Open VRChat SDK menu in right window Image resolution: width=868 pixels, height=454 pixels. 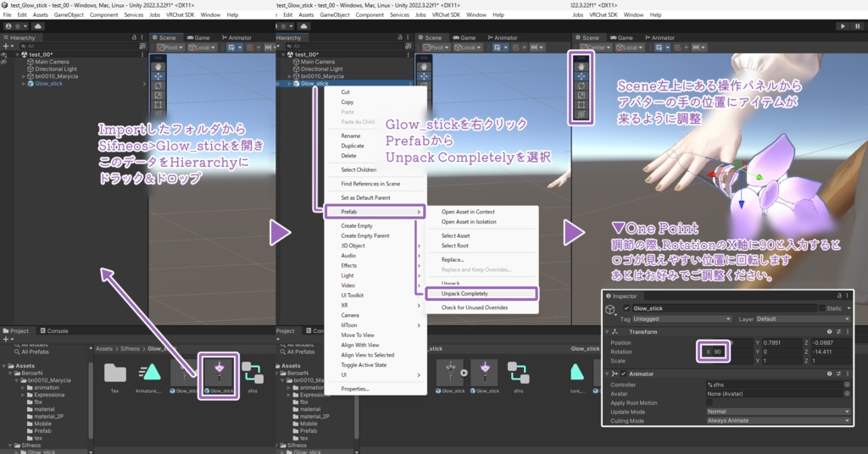point(603,15)
